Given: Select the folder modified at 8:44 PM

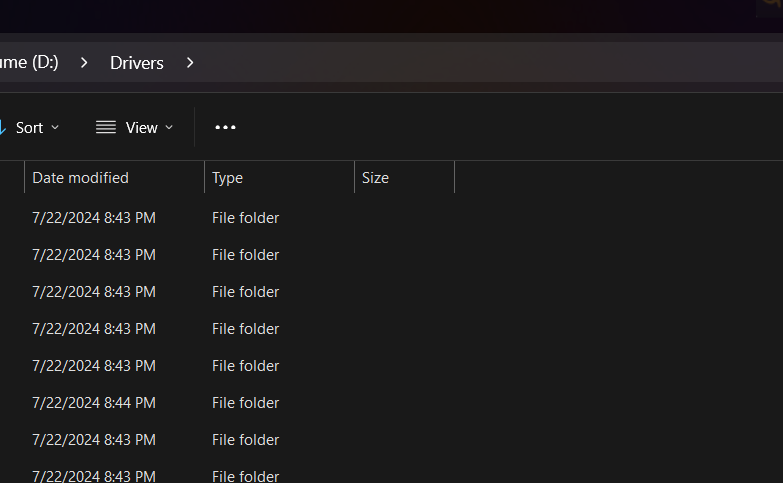Looking at the screenshot, I should pyautogui.click(x=93, y=403).
